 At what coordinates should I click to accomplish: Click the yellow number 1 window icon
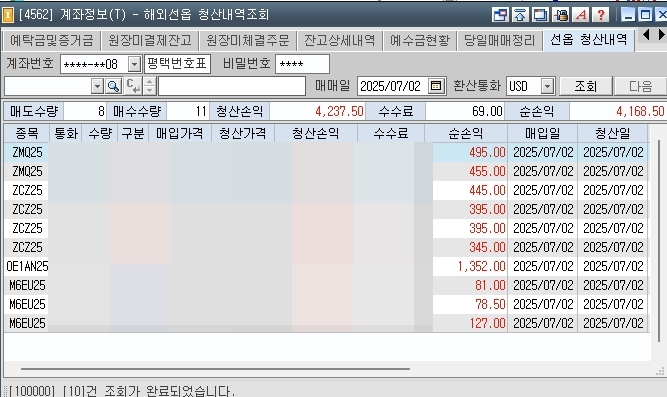(x=8, y=15)
